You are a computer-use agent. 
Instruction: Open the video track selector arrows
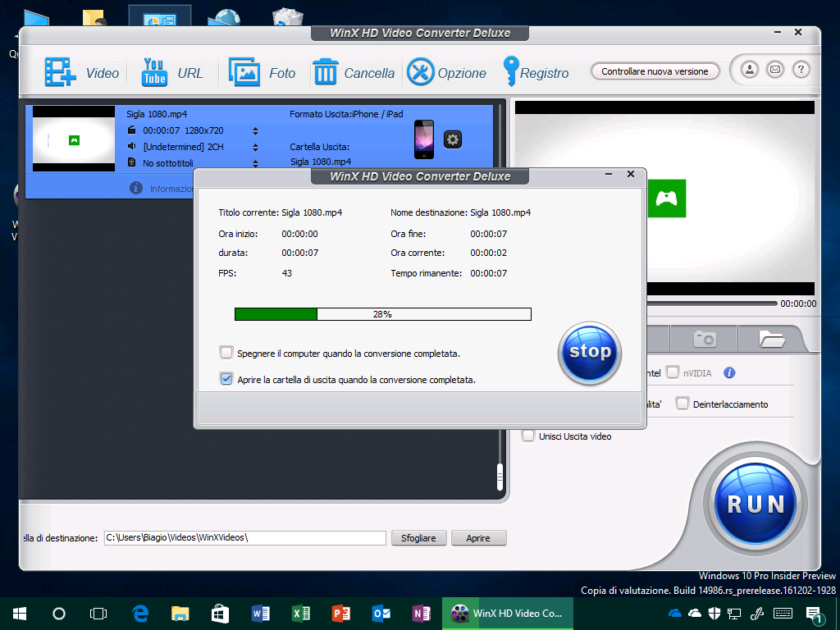256,130
